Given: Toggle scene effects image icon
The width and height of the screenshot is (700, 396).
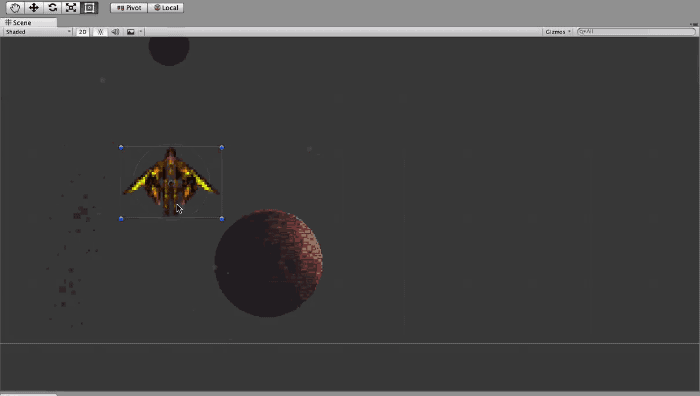Looking at the screenshot, I should [130, 32].
